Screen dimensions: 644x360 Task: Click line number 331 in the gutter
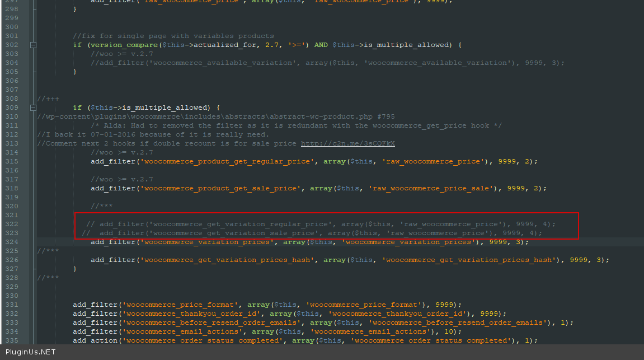pos(12,305)
